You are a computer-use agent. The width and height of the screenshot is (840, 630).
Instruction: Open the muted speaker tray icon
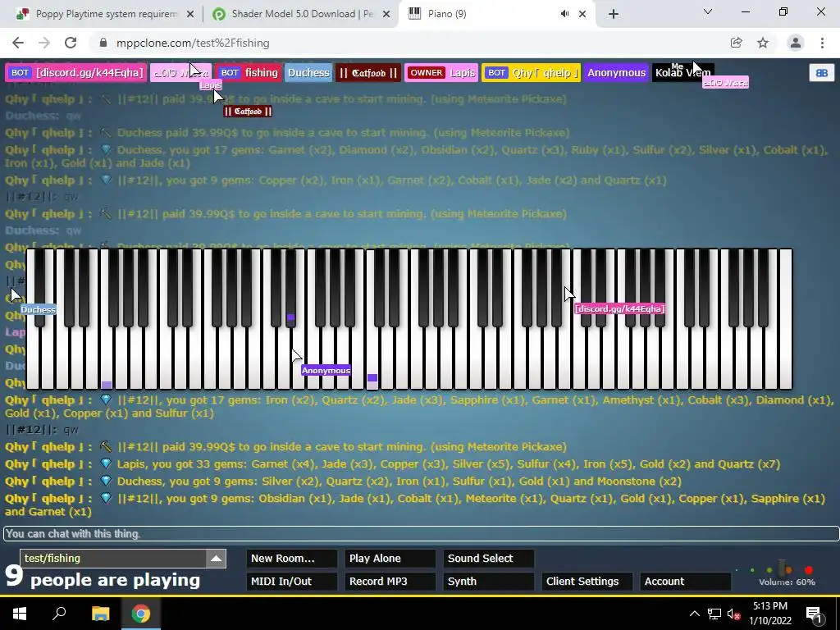click(x=734, y=614)
